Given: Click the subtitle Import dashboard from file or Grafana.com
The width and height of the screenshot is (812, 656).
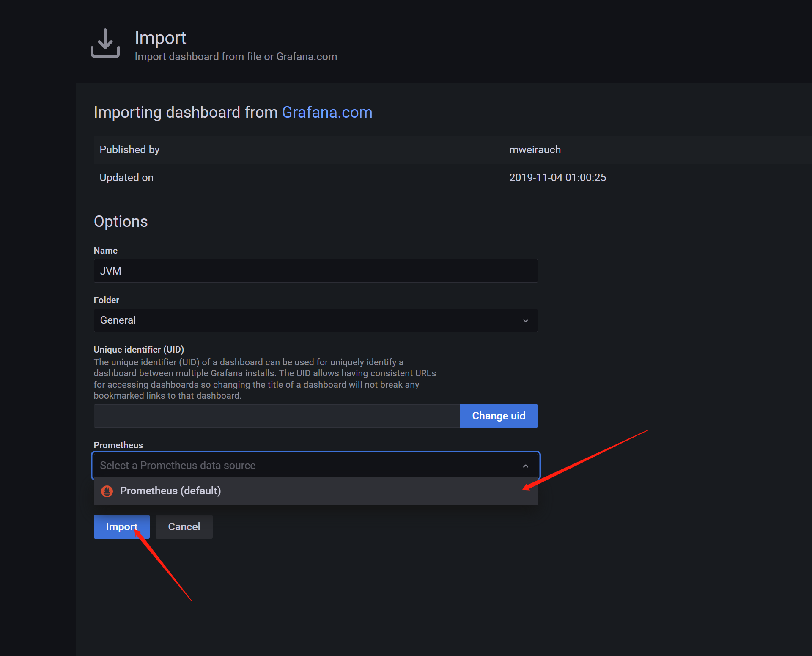Looking at the screenshot, I should (236, 57).
